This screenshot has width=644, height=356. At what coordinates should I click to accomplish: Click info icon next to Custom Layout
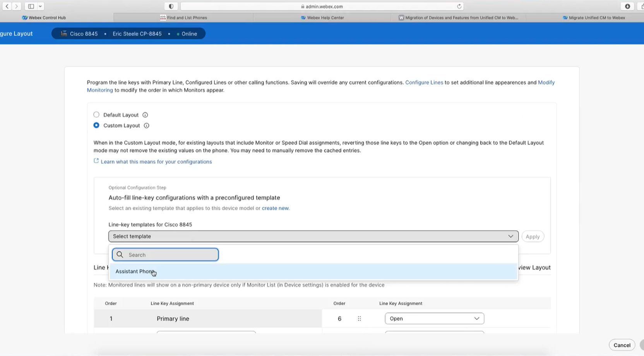(146, 126)
